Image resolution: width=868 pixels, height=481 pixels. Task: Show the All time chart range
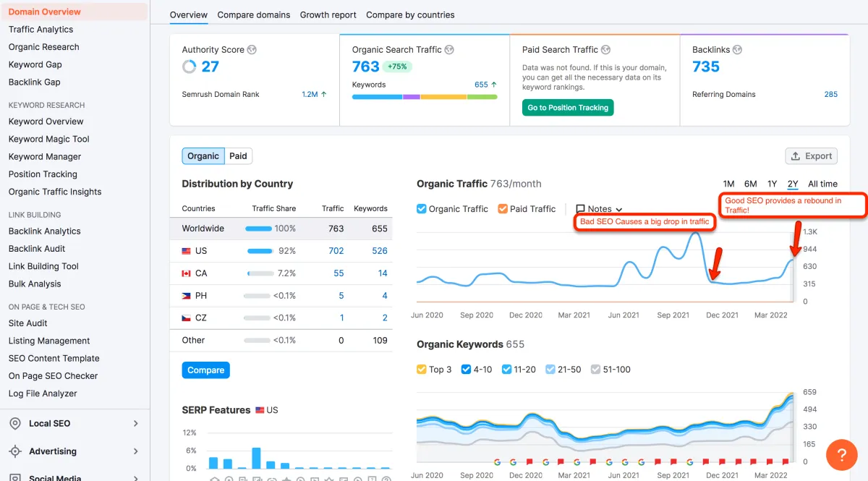point(822,184)
